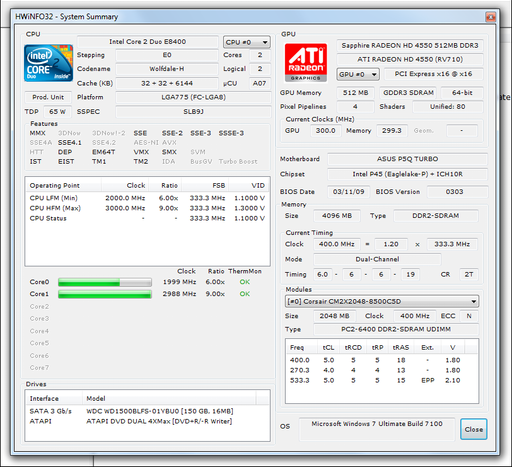
Task: Click the Core1 usage bar
Action: coord(105,294)
